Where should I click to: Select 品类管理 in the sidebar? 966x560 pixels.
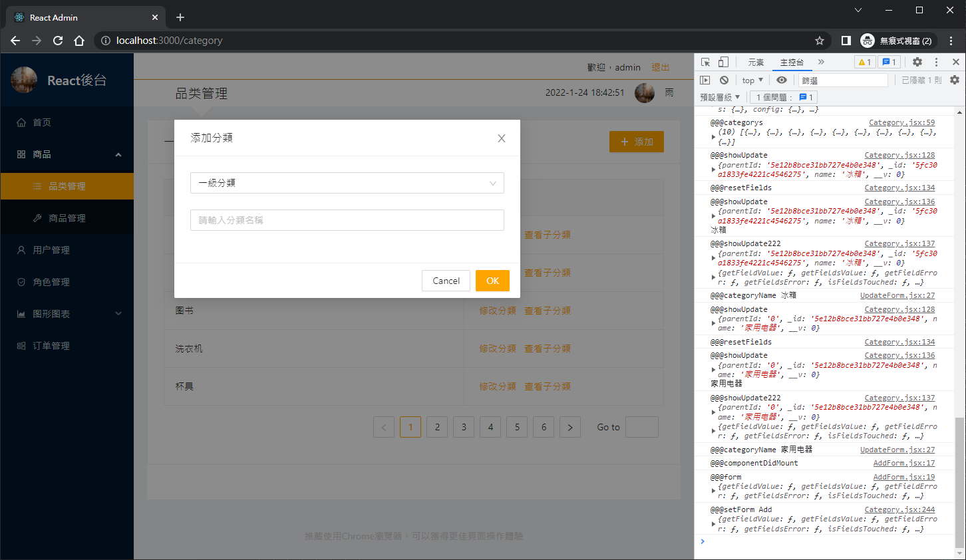67,186
